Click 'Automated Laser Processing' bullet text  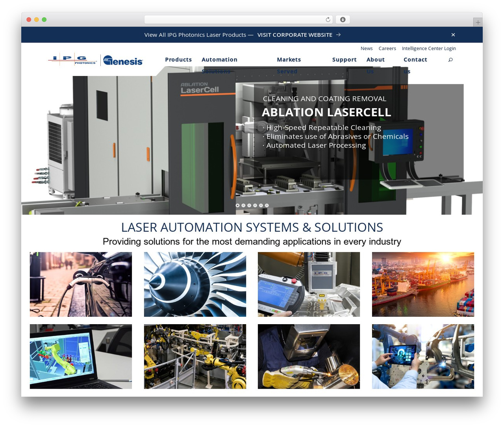316,145
